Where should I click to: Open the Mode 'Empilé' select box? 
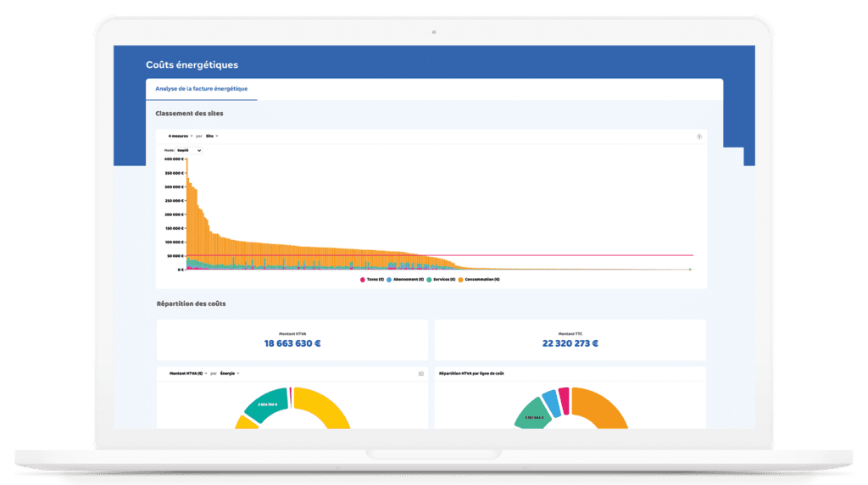pyautogui.click(x=188, y=150)
